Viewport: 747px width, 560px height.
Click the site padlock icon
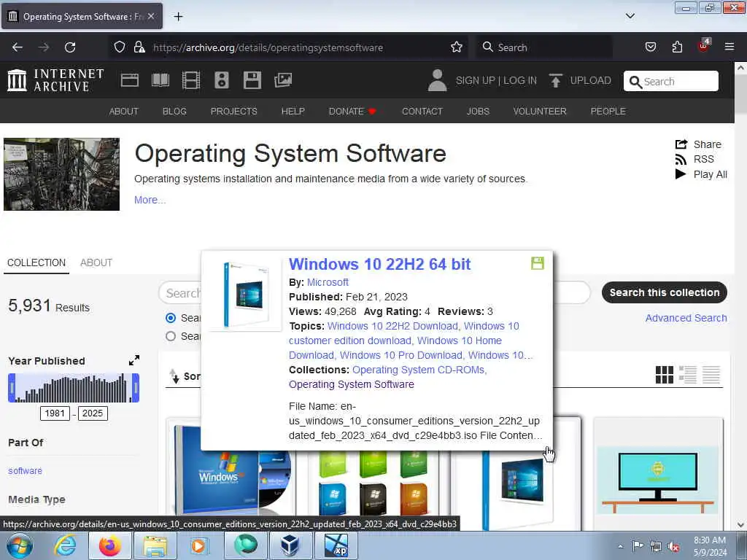[139, 47]
